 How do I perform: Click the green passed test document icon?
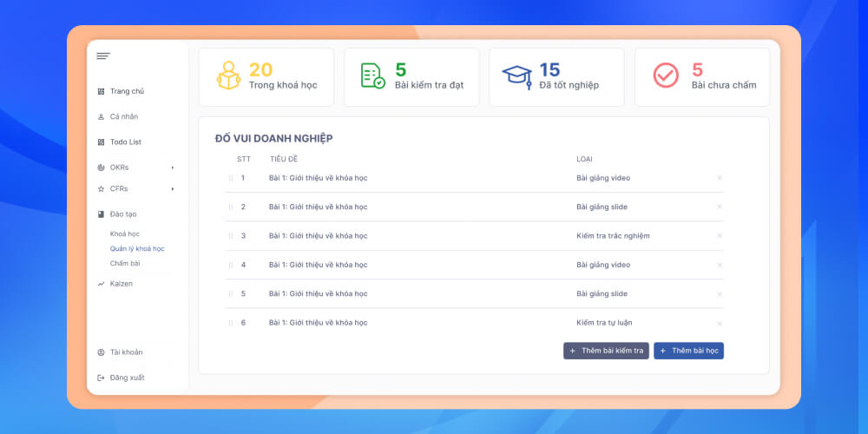tap(373, 76)
